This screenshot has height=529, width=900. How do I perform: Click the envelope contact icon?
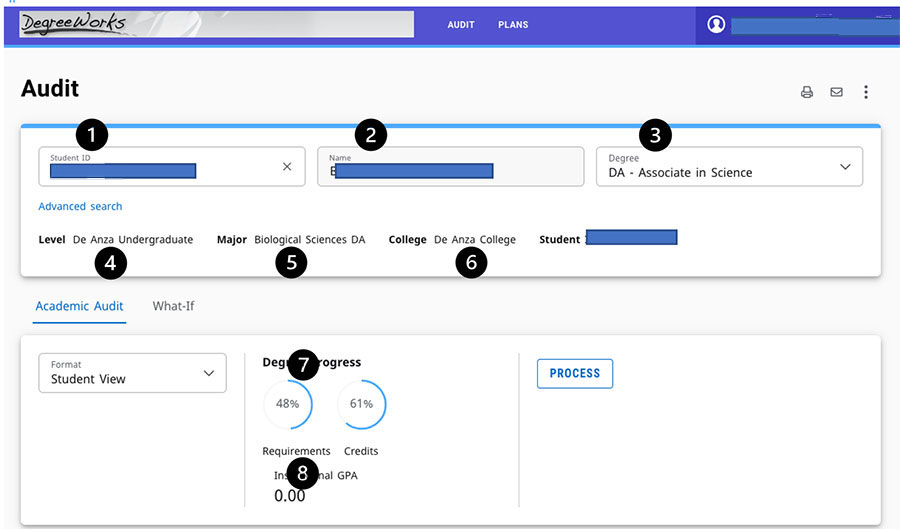click(836, 92)
